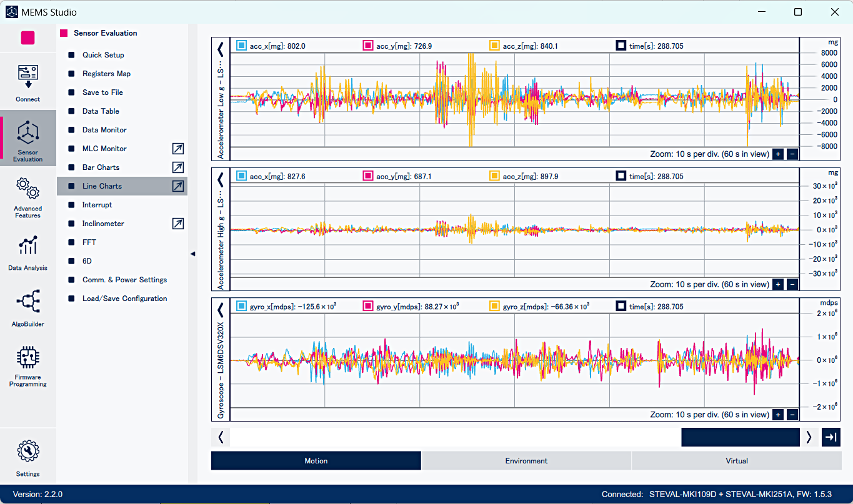Collapse the Accelerometer Low g chart chevron
The width and height of the screenshot is (853, 504).
220,49
